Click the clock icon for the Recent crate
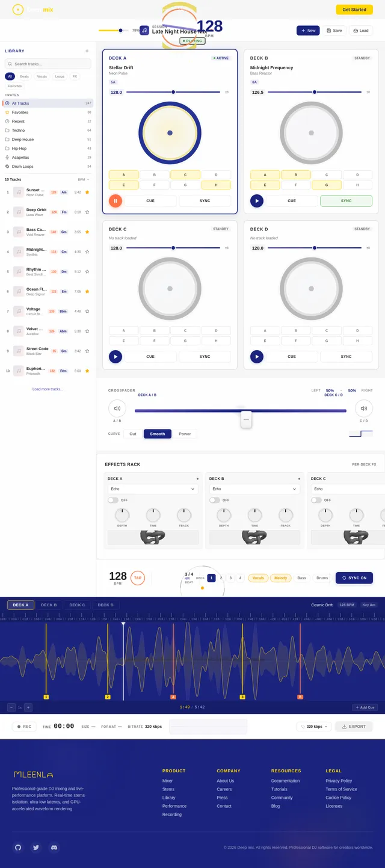The width and height of the screenshot is (385, 868). coord(7,122)
